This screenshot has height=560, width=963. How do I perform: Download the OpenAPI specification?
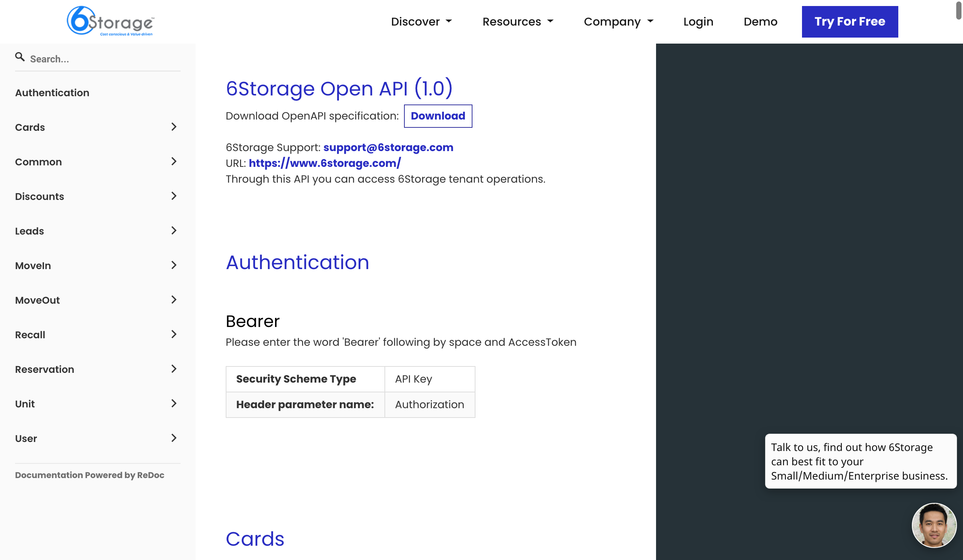pyautogui.click(x=438, y=116)
